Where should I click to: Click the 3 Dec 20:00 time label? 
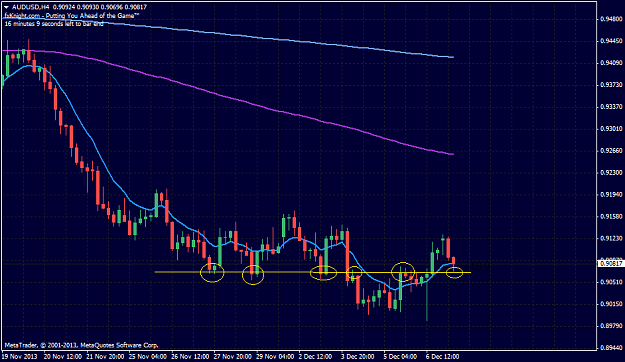pyautogui.click(x=358, y=356)
